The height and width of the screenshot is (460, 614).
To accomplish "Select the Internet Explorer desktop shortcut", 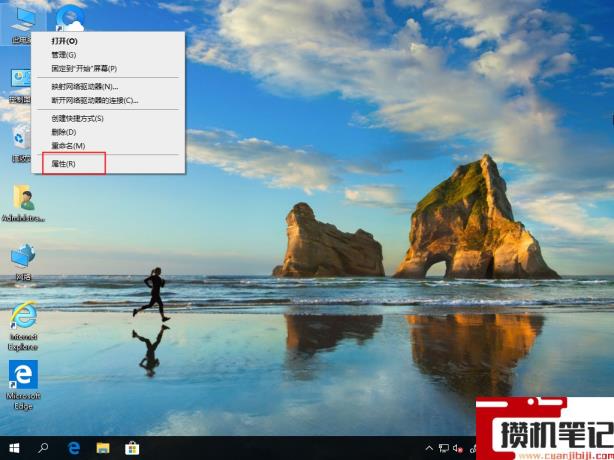I will tap(23, 326).
